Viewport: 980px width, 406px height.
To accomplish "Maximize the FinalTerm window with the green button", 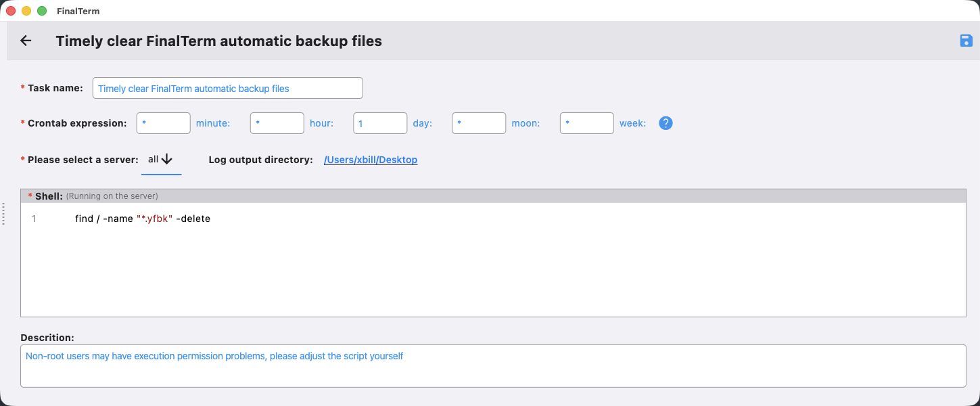I will coord(42,11).
